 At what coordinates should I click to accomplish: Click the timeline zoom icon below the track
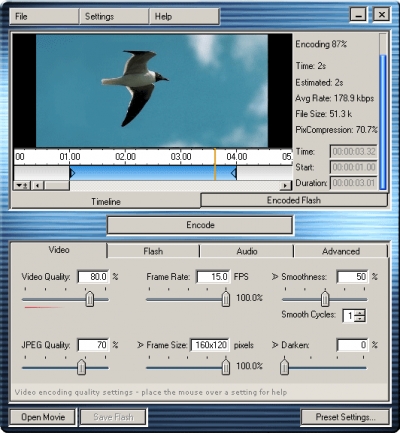tap(22, 185)
